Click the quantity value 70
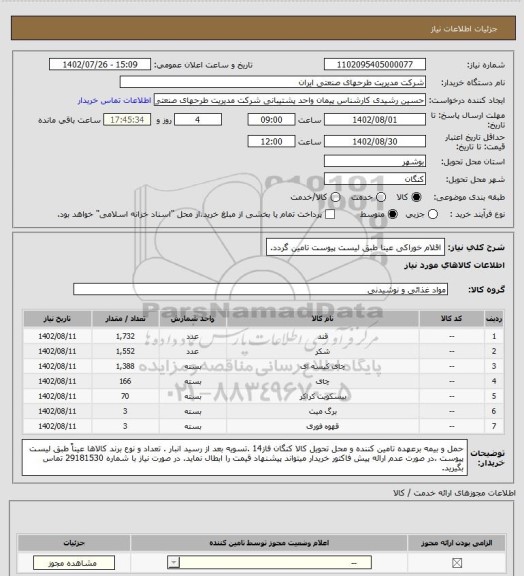The width and height of the screenshot is (524, 576). (125, 396)
